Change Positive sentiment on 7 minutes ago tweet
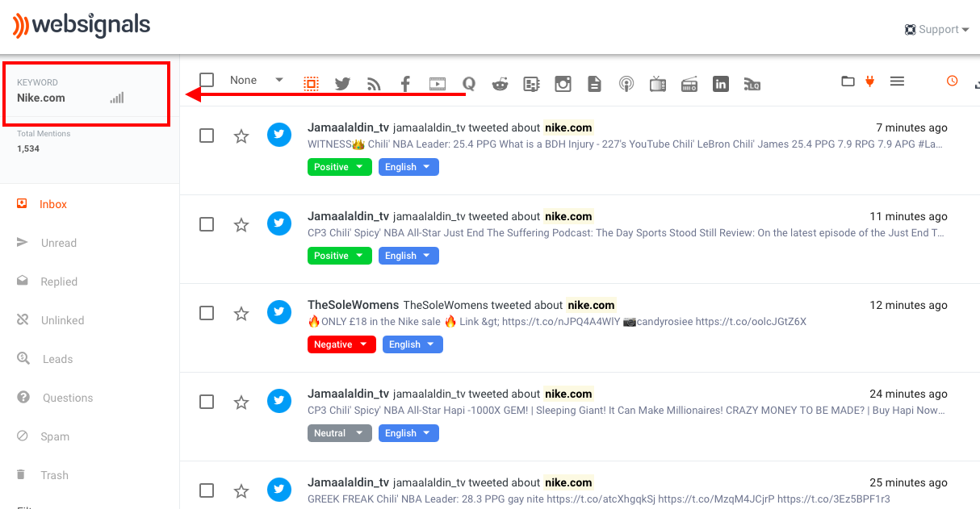The image size is (980, 509). pyautogui.click(x=340, y=167)
